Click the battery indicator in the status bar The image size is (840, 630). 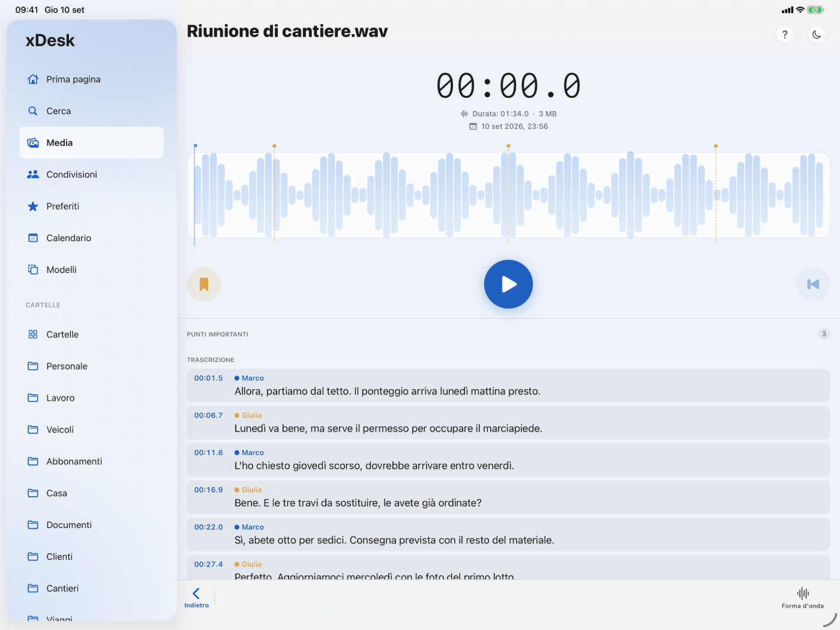tap(816, 10)
